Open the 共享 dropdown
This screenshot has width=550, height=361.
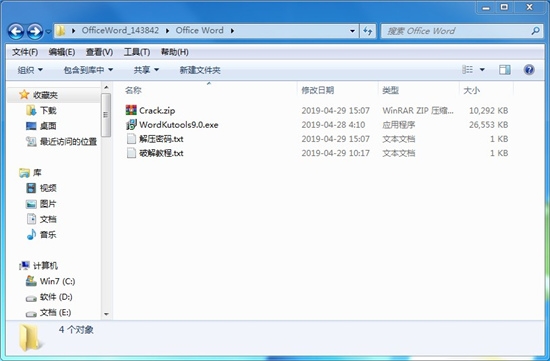pyautogui.click(x=146, y=70)
